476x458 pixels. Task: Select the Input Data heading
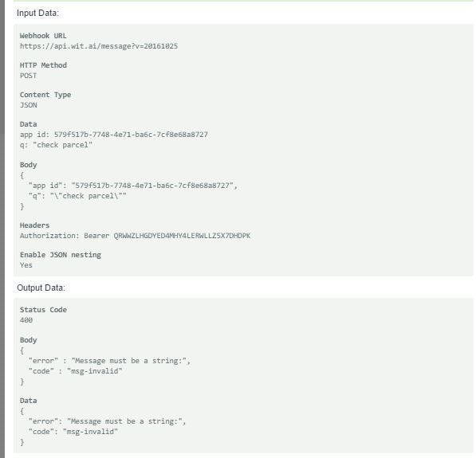(x=37, y=13)
